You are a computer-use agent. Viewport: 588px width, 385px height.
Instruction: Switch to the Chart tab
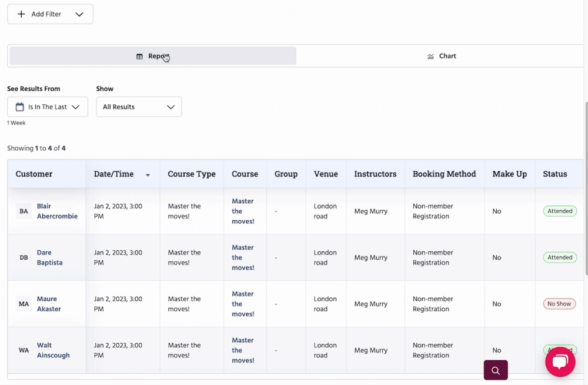pos(441,56)
